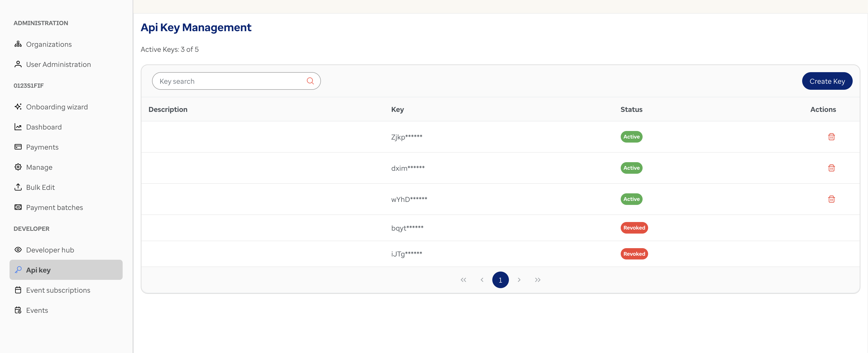Go to Developer hub
Screen dimensions: 868x353
tap(50, 250)
